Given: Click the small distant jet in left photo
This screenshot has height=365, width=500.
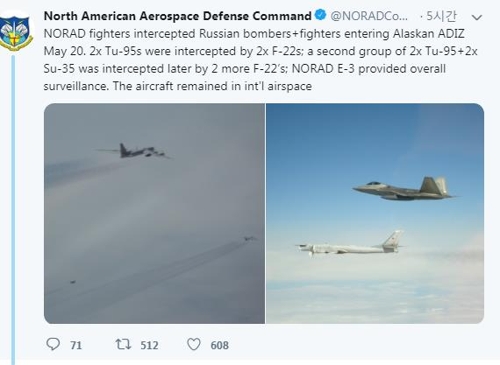Looking at the screenshot, I should tap(249, 238).
